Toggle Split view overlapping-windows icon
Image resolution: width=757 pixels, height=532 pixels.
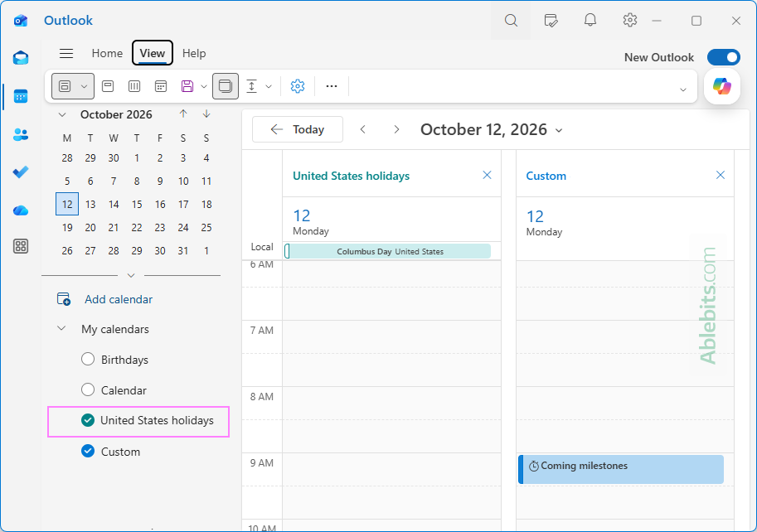click(x=225, y=86)
